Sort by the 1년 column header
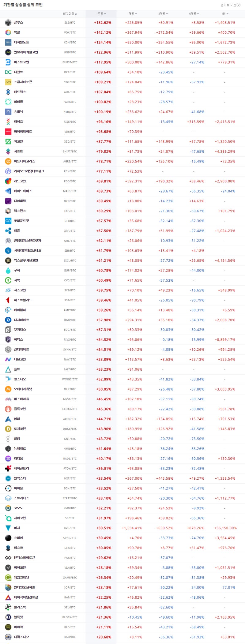 (225, 14)
